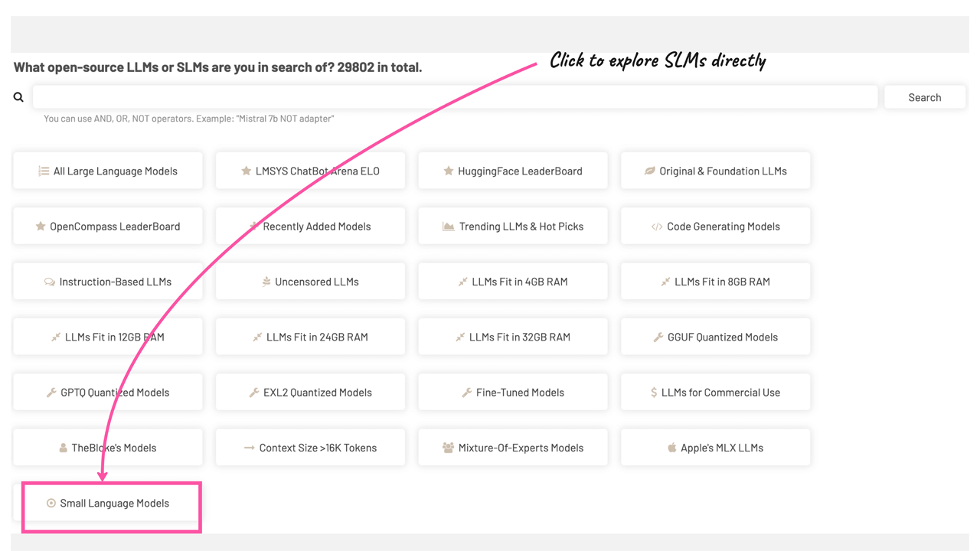The image size is (980, 551).
Task: Click the list icon on All Large Language Models
Action: click(44, 171)
